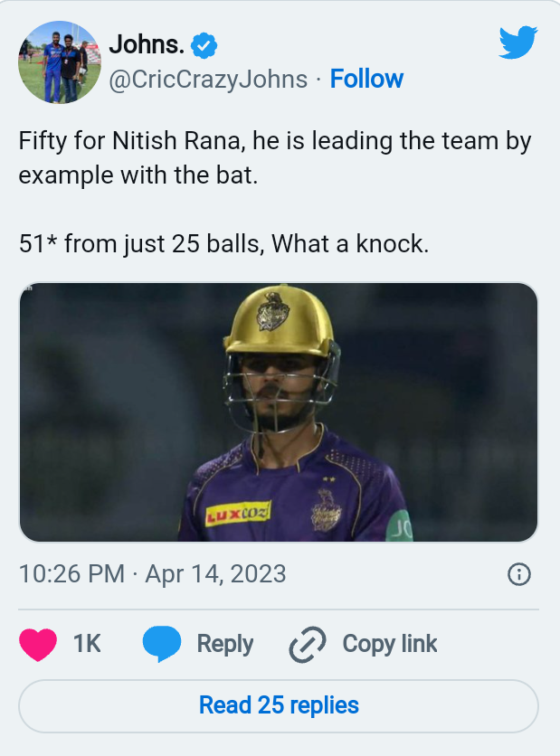The width and height of the screenshot is (560, 756).
Task: Click the display name Johns.
Action: pyautogui.click(x=147, y=43)
